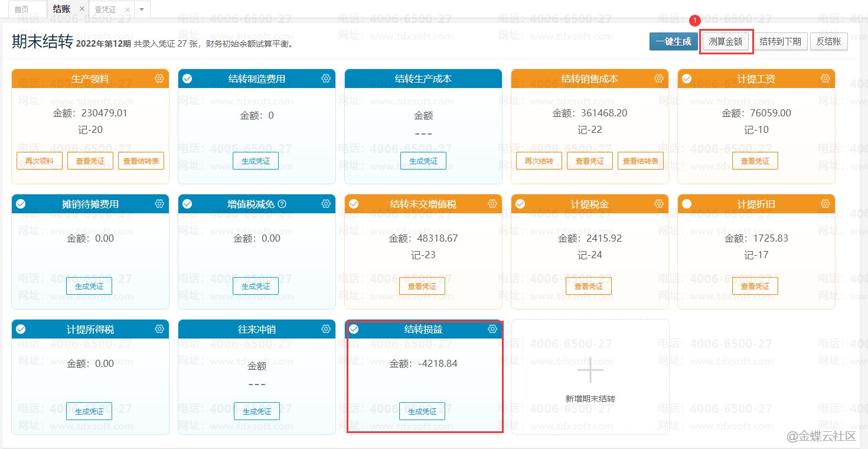The width and height of the screenshot is (868, 449).
Task: Click plus icon to add 新增期末结转
Action: coord(590,370)
